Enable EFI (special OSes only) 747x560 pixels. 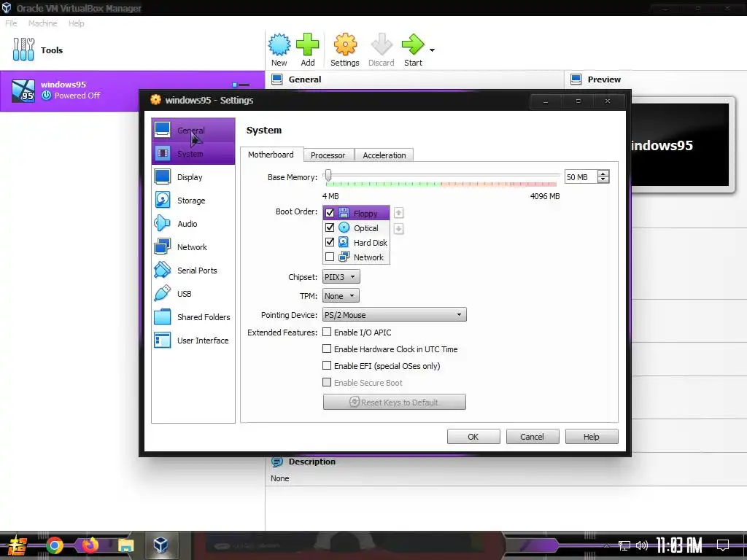point(327,365)
